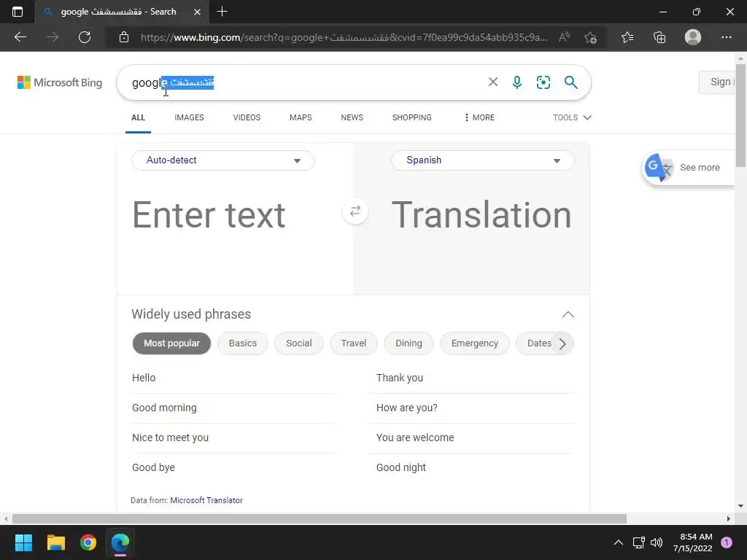Collapse the Widely used phrases section
Screen dimensions: 747x560
[568, 314]
